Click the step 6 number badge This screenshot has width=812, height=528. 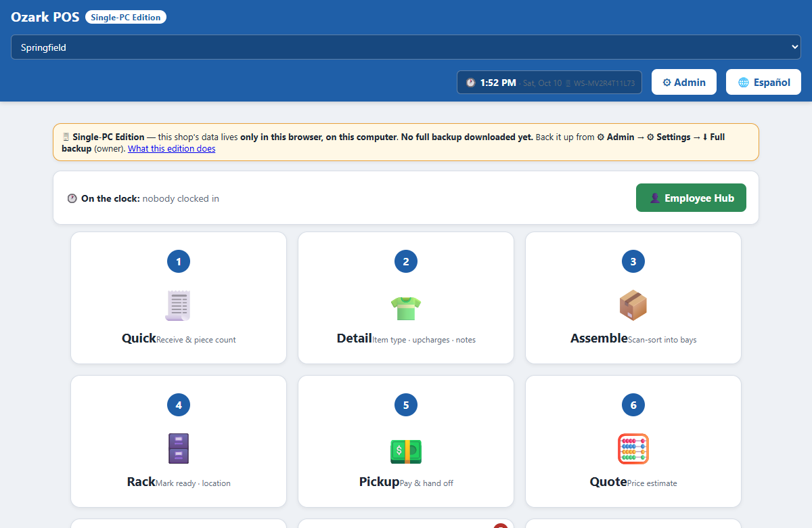click(633, 405)
